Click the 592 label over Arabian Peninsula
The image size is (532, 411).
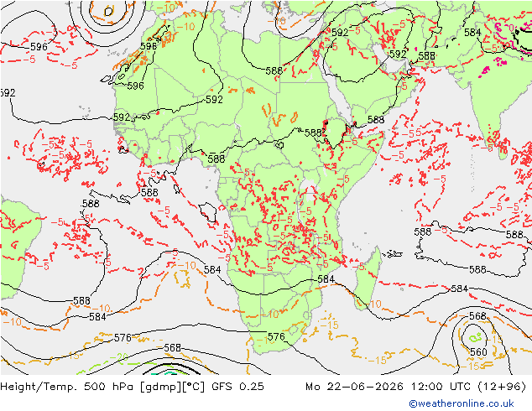398,55
